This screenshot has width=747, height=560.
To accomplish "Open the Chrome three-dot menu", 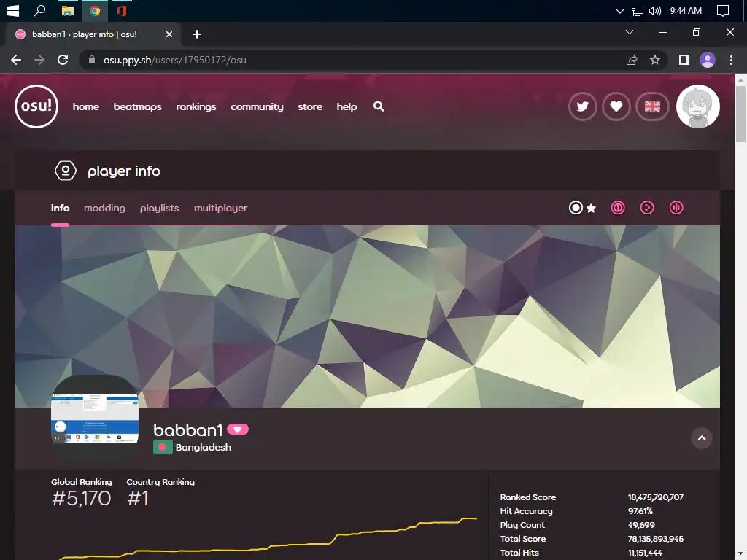I will [731, 60].
